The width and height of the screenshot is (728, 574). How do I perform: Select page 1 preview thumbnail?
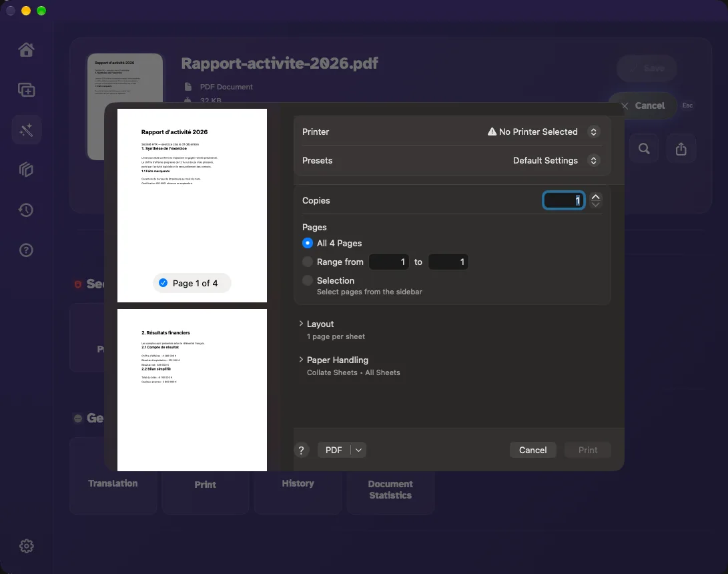click(192, 206)
